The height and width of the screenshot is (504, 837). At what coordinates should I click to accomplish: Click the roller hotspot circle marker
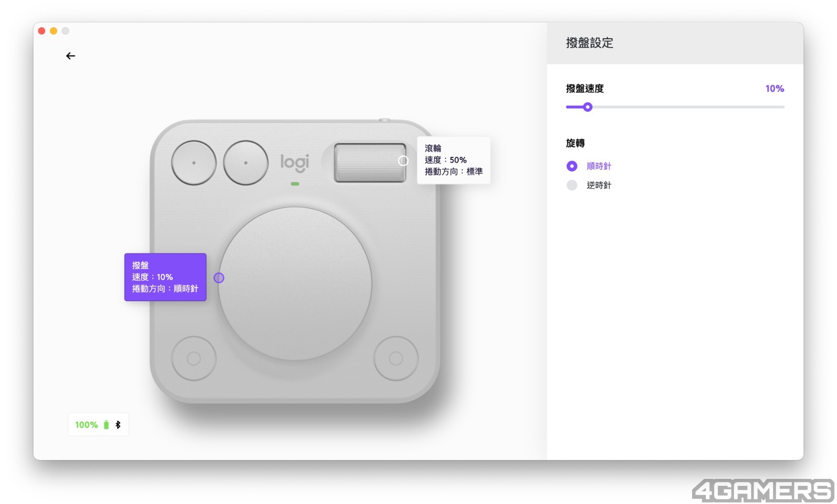pyautogui.click(x=403, y=161)
